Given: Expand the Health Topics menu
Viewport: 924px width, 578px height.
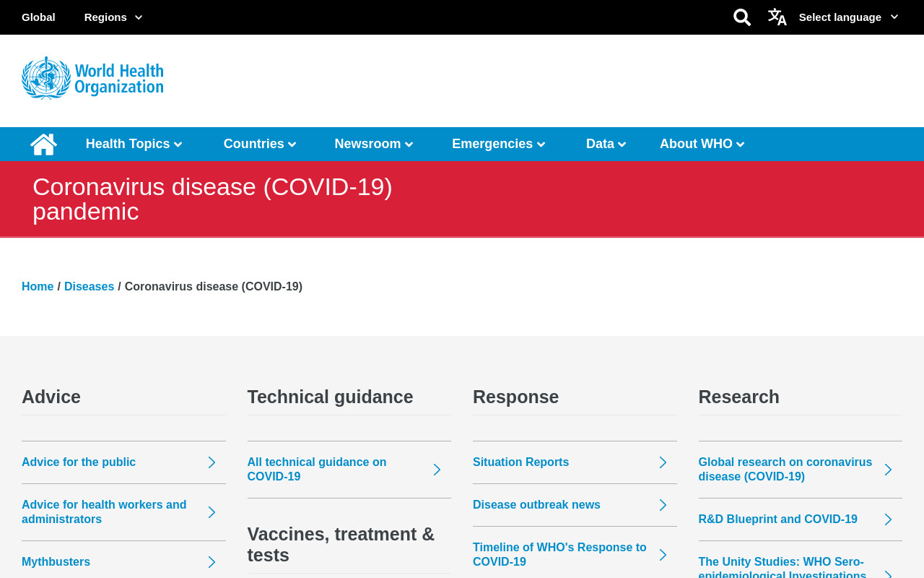Looking at the screenshot, I should click(134, 144).
